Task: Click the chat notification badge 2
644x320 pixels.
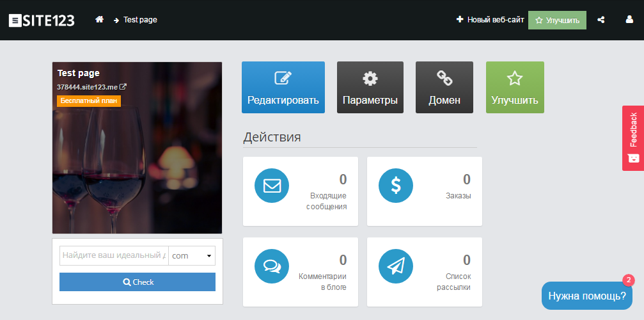Action: click(629, 280)
